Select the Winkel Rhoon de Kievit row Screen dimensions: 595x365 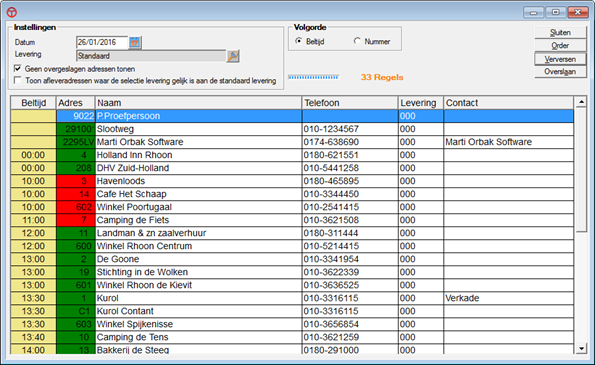pyautogui.click(x=292, y=285)
